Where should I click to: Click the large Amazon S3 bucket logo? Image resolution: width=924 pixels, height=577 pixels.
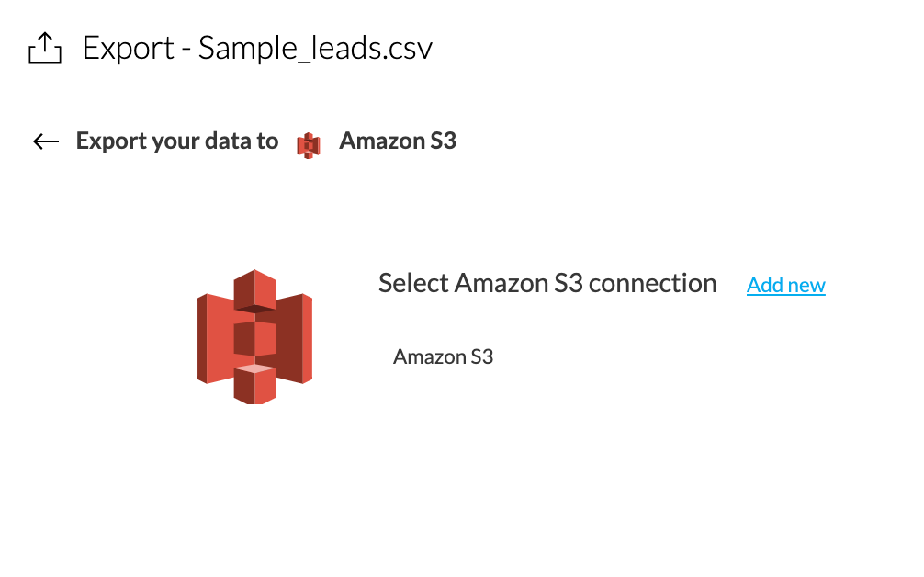(x=254, y=336)
